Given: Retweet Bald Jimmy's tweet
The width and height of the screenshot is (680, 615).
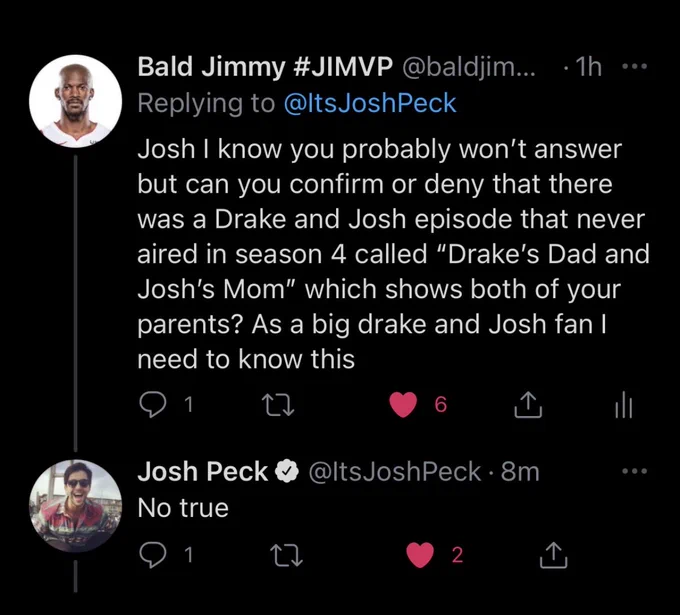Looking at the screenshot, I should tap(280, 405).
